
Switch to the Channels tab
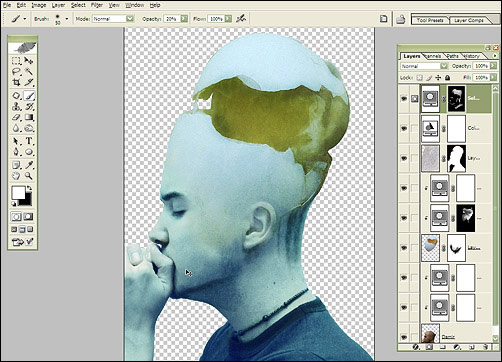pos(433,56)
